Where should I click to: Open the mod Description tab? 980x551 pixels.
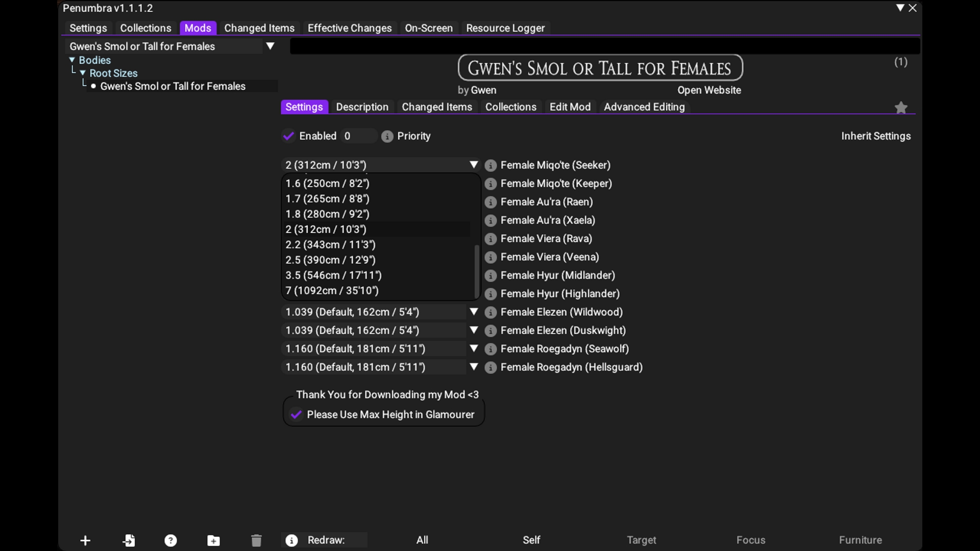[362, 107]
